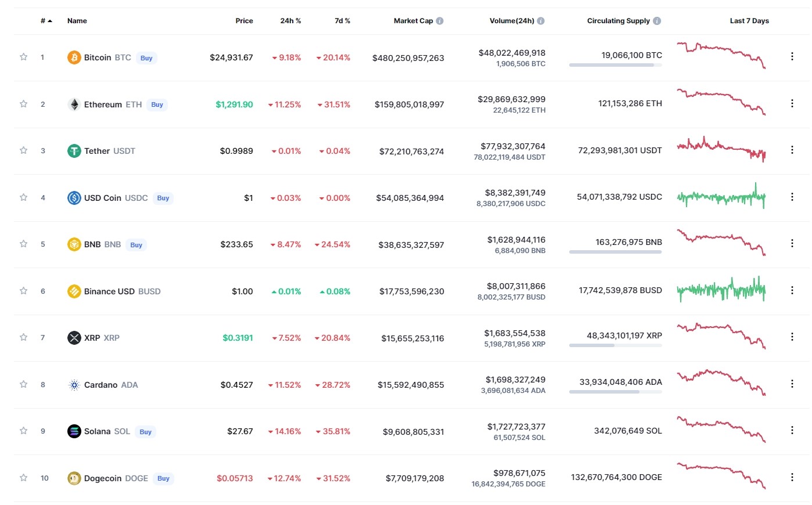Sort table by rank # column

click(46, 21)
